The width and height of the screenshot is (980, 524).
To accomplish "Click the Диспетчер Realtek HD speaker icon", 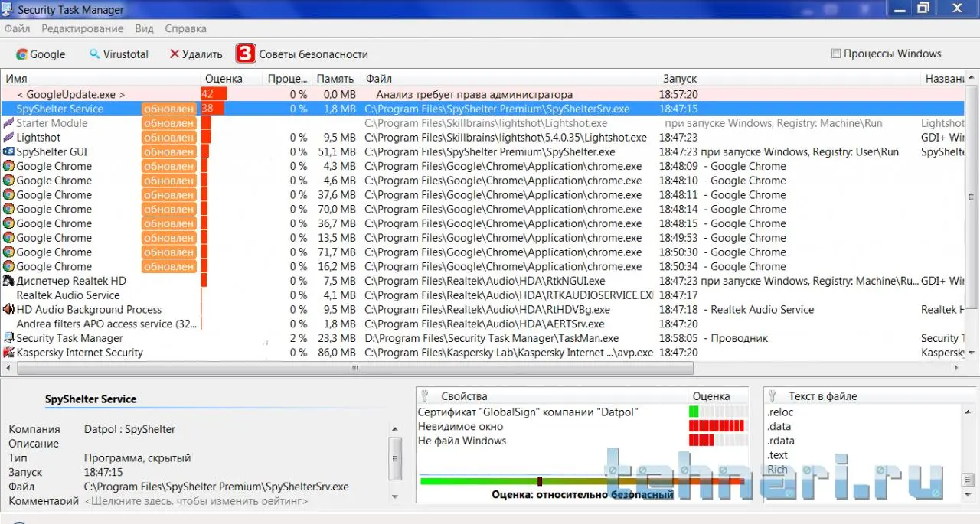I will 8,281.
